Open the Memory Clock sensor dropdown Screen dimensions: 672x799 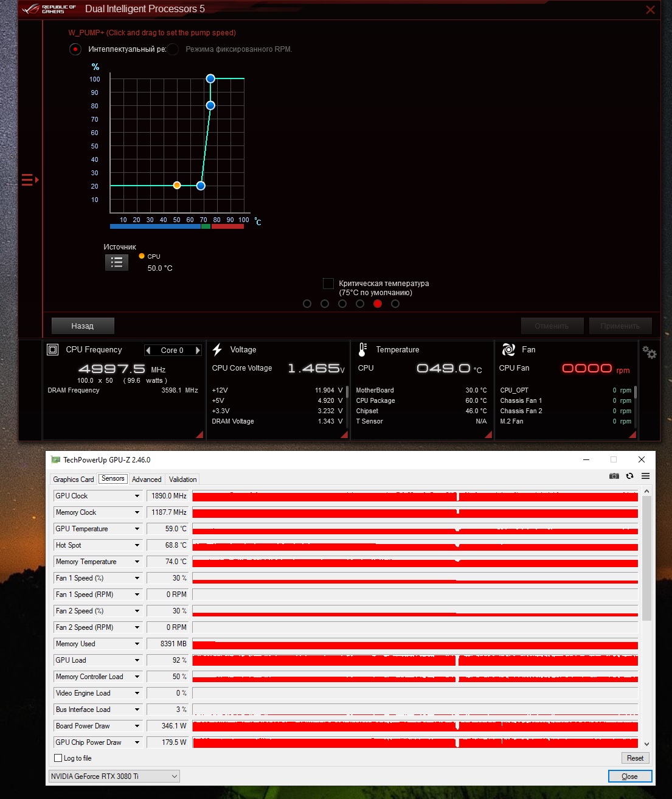coord(137,512)
